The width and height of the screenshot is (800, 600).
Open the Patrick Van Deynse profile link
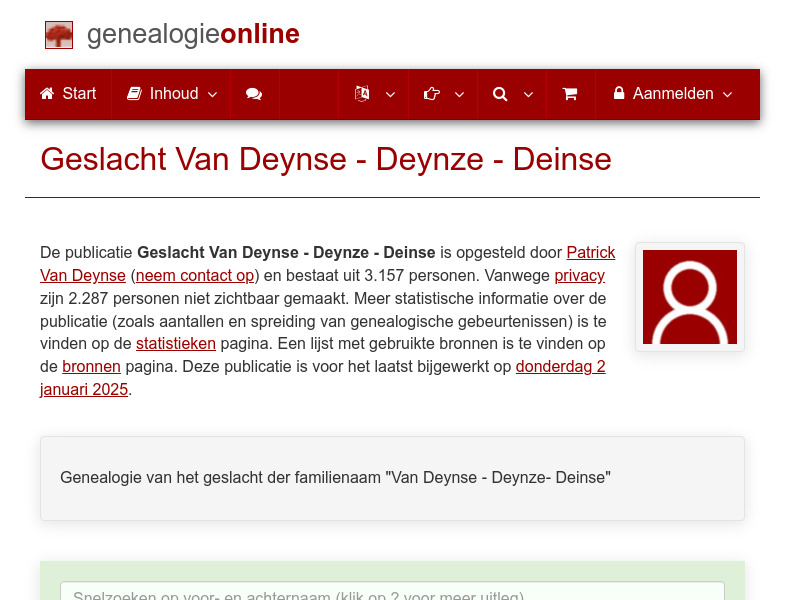coord(591,252)
